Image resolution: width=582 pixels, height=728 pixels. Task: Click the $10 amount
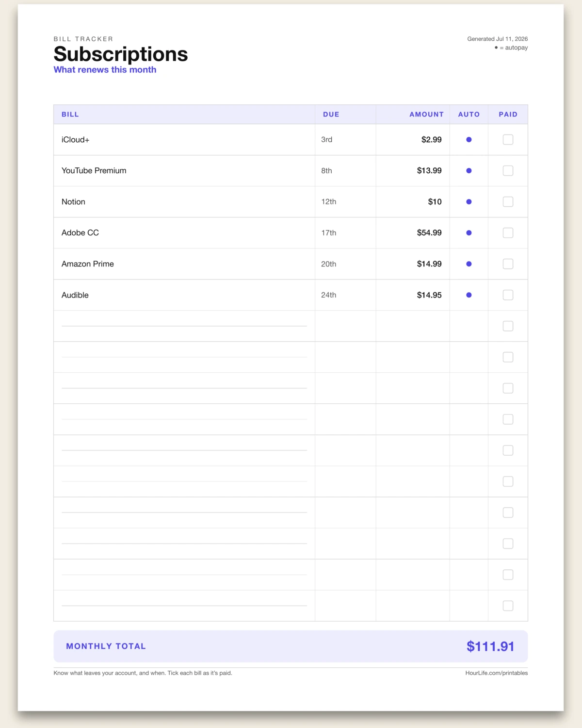coord(435,202)
